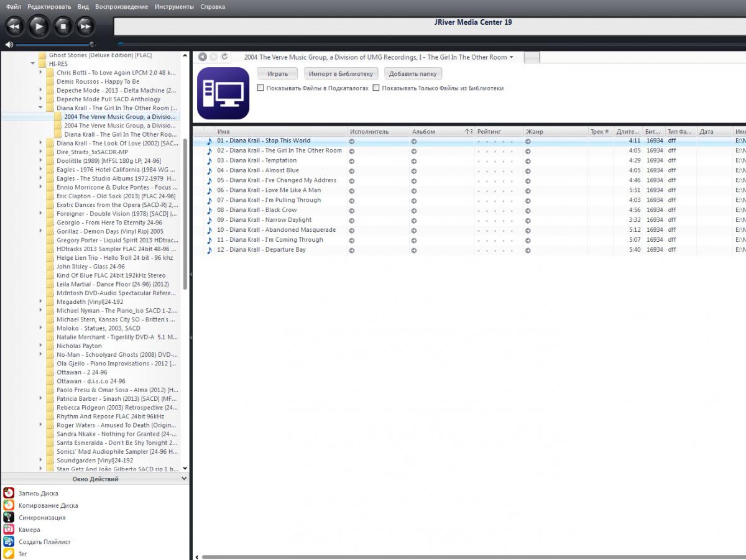Select Eagles - 1976 Hotel California folder
The height and width of the screenshot is (560, 746).
(112, 170)
